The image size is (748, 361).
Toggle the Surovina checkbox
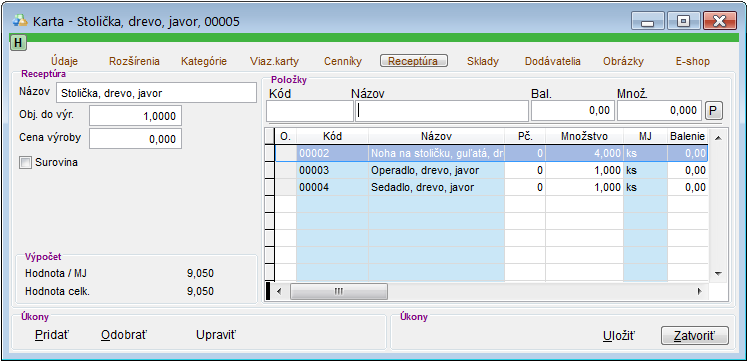(25, 163)
